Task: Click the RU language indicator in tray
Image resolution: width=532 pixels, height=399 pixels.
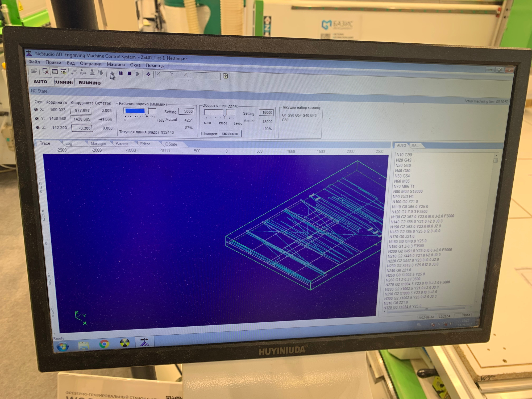Action: pos(419,325)
